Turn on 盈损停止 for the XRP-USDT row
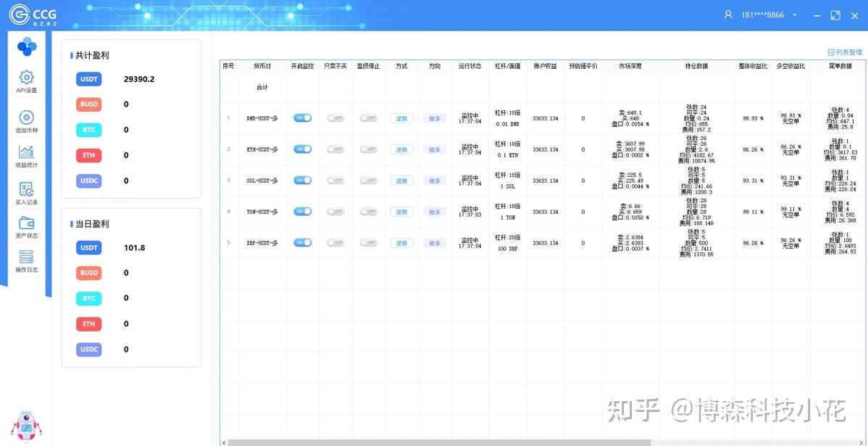 (367, 242)
